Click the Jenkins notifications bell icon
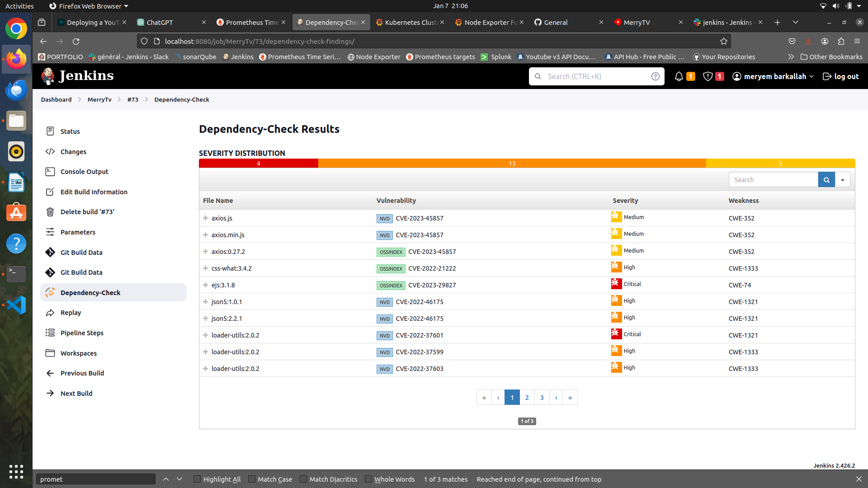 (679, 76)
